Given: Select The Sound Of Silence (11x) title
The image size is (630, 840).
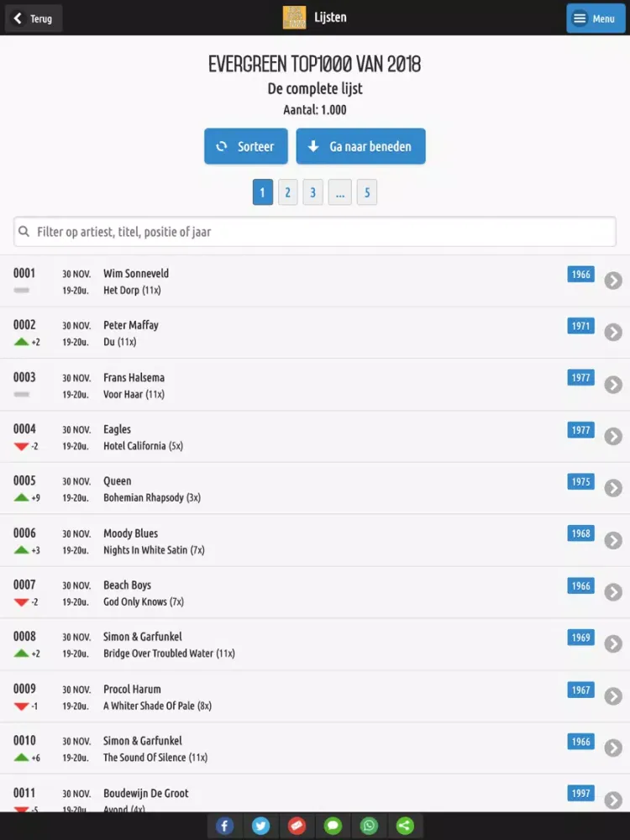Looking at the screenshot, I should 155,758.
